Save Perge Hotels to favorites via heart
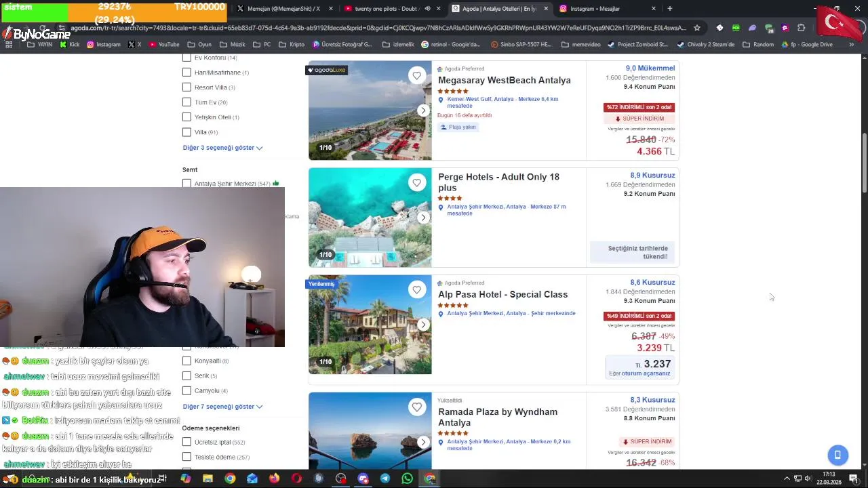The width and height of the screenshot is (868, 488). tap(417, 183)
